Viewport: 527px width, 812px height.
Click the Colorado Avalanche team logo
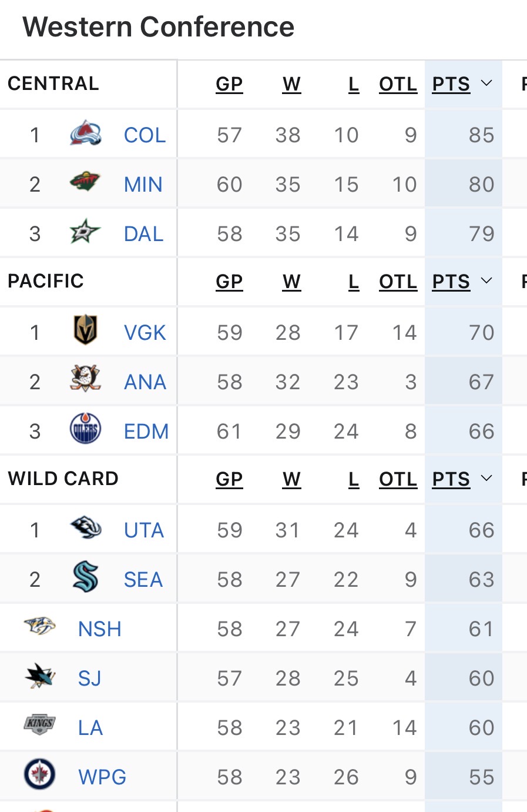85,134
